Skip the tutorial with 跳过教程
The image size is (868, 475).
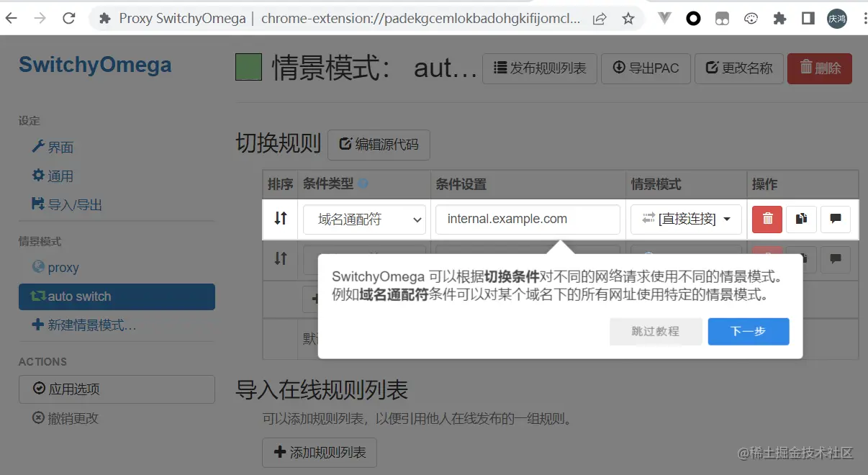pos(656,331)
